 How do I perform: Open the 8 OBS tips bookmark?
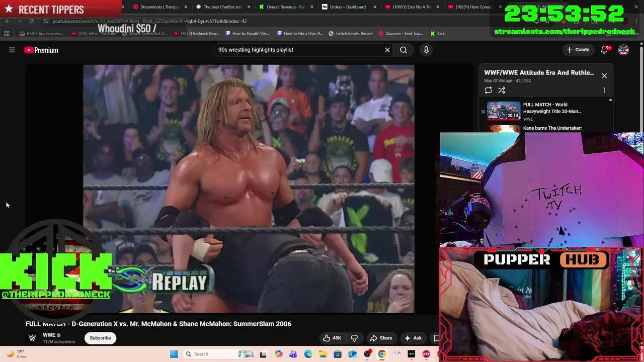coord(41,34)
